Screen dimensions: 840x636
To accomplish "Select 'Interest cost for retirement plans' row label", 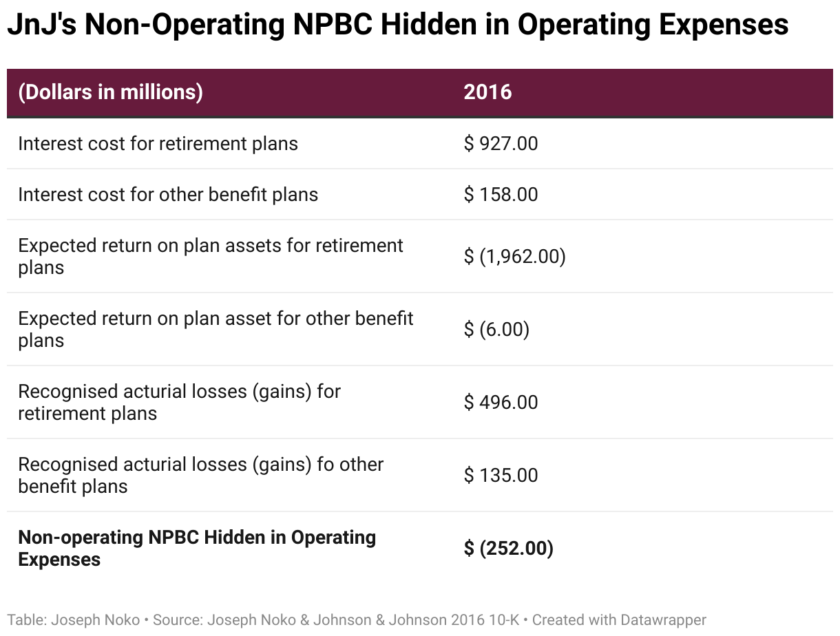I will 158,143.
